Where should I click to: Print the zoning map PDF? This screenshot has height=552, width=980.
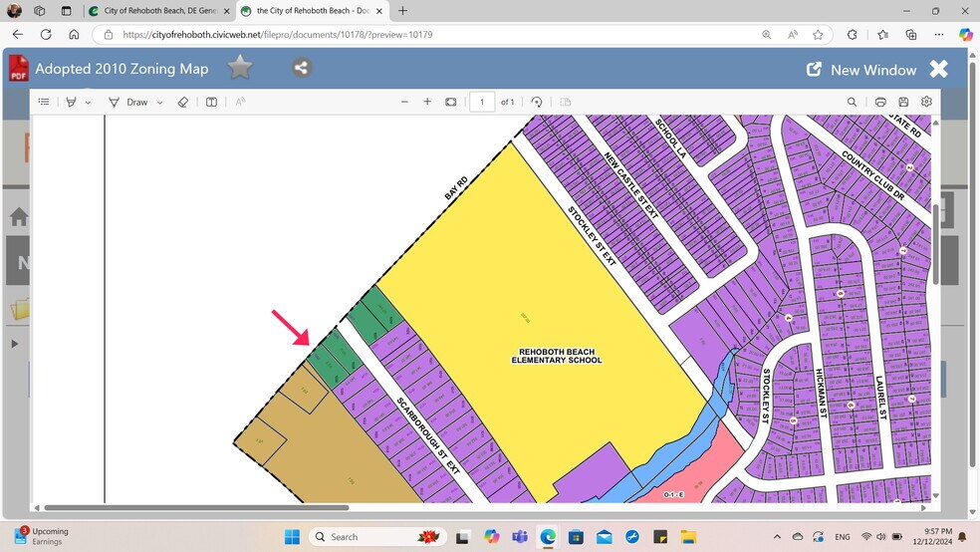(x=880, y=102)
